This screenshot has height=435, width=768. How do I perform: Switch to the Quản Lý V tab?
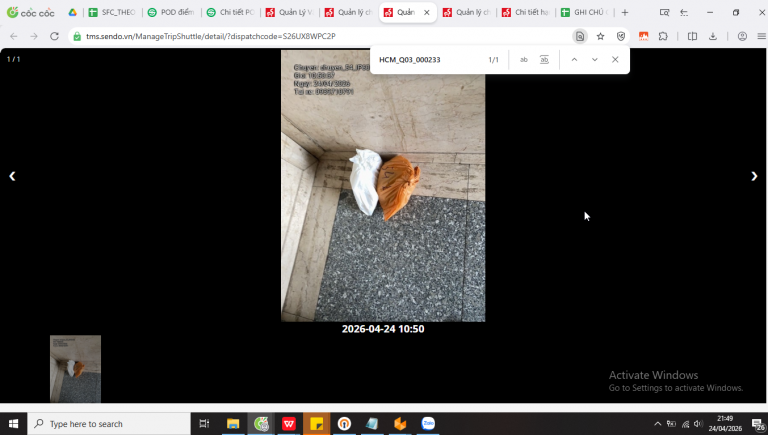tap(289, 12)
